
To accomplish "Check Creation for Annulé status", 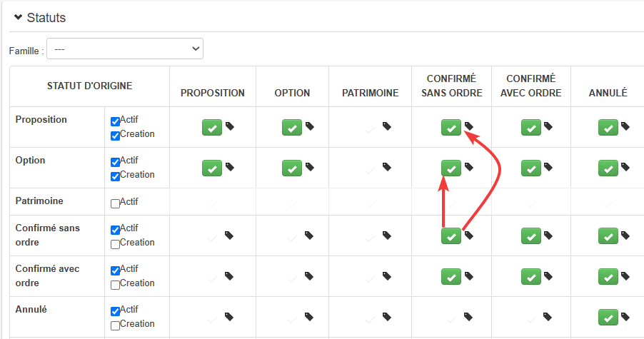I will [115, 325].
